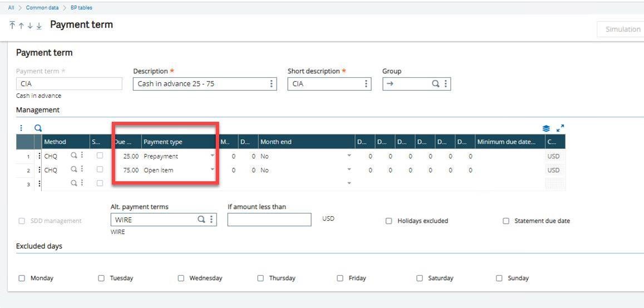Expand the Management grid to fullscreen
This screenshot has width=644, height=308.
tap(560, 128)
